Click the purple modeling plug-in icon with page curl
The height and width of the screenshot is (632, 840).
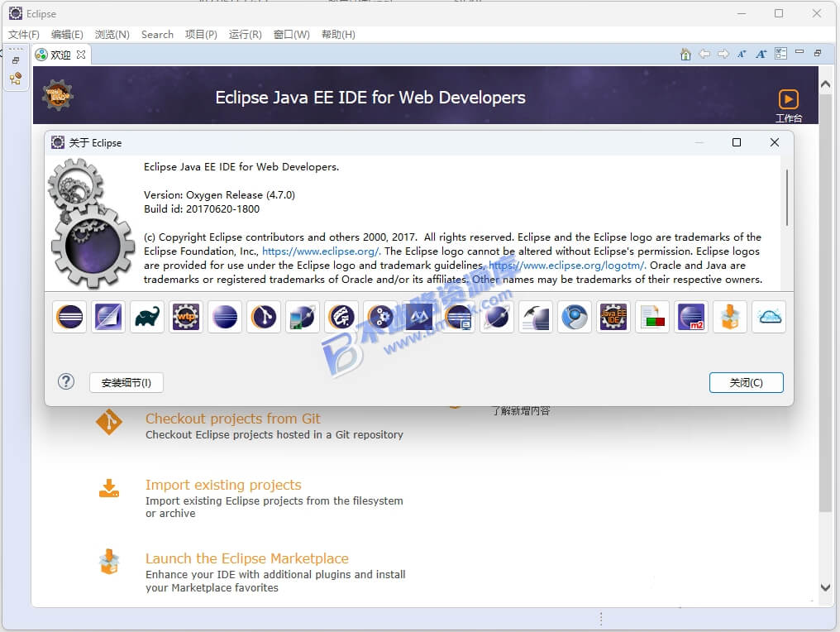(x=108, y=317)
